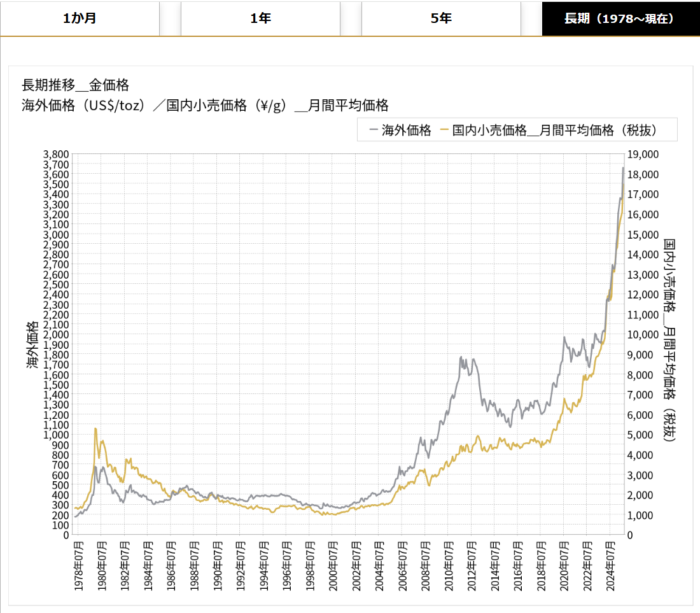This screenshot has height=613, width=700.
Task: Click the vertical 海外価格 left axis title
Action: [x=32, y=344]
